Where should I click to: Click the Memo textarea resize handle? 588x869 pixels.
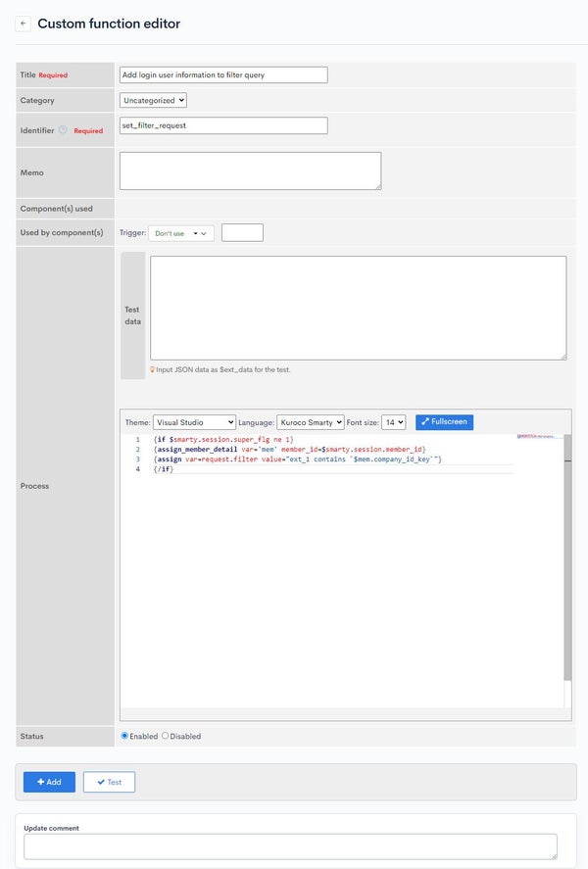(x=378, y=187)
